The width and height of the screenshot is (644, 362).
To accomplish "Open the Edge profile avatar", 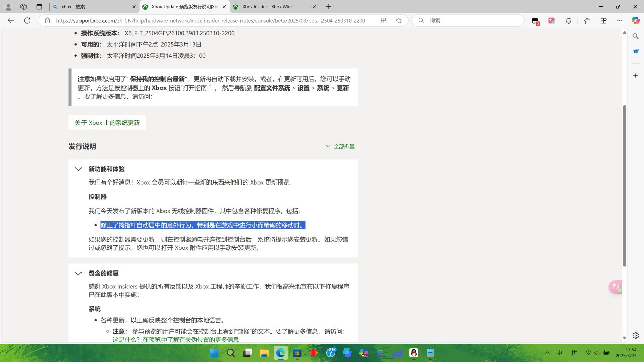I will click(x=8, y=7).
